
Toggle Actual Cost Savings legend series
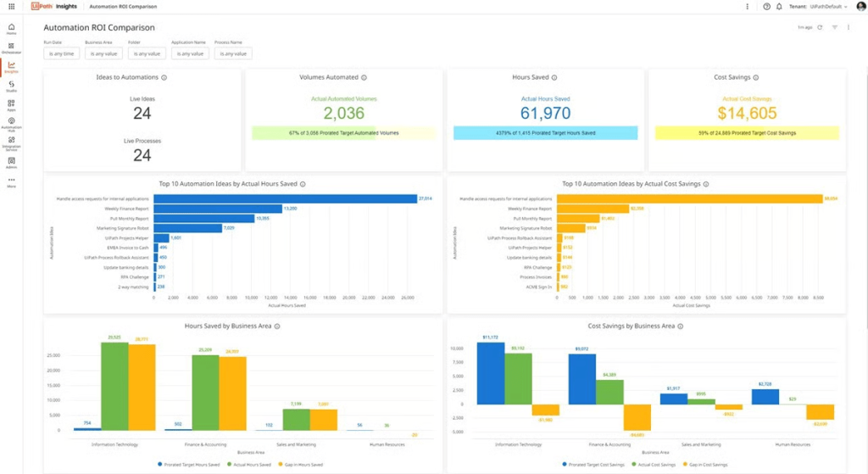(x=654, y=465)
